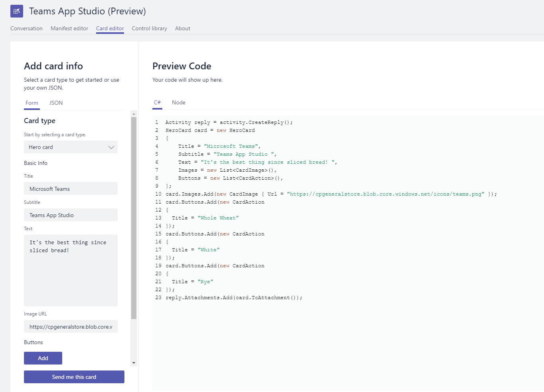Click the Subtitle field with Teams App Studio
Screen dimensions: 544x392
point(71,215)
